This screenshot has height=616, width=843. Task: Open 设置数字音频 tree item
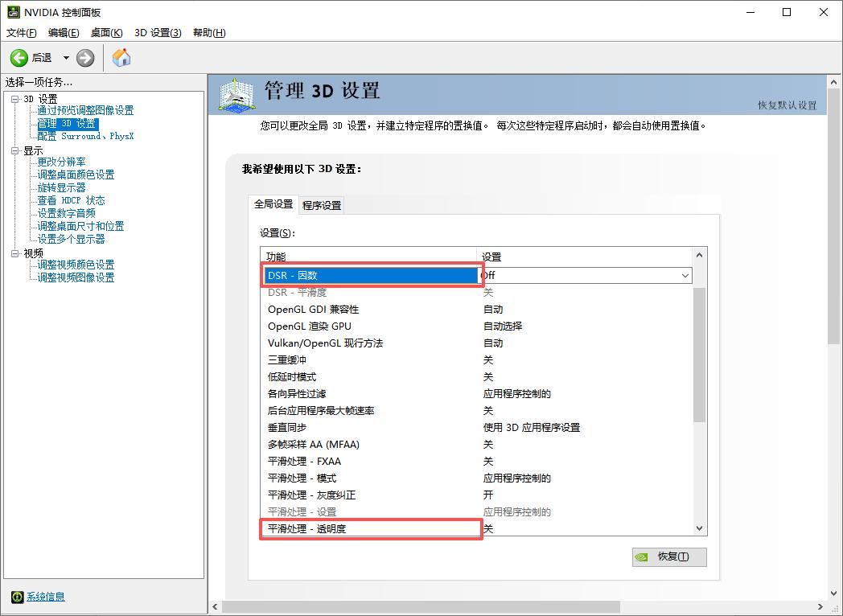click(66, 213)
